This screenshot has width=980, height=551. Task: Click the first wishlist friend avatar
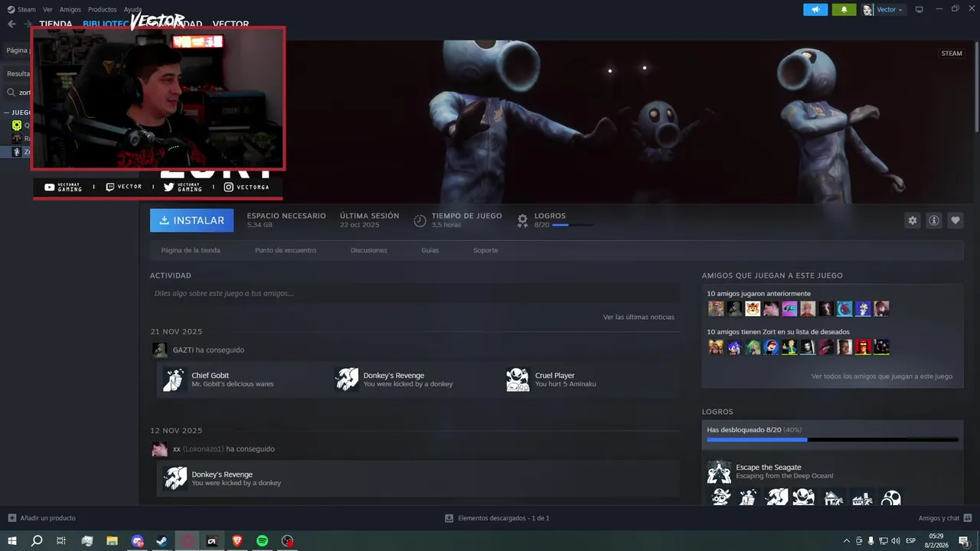pos(716,347)
